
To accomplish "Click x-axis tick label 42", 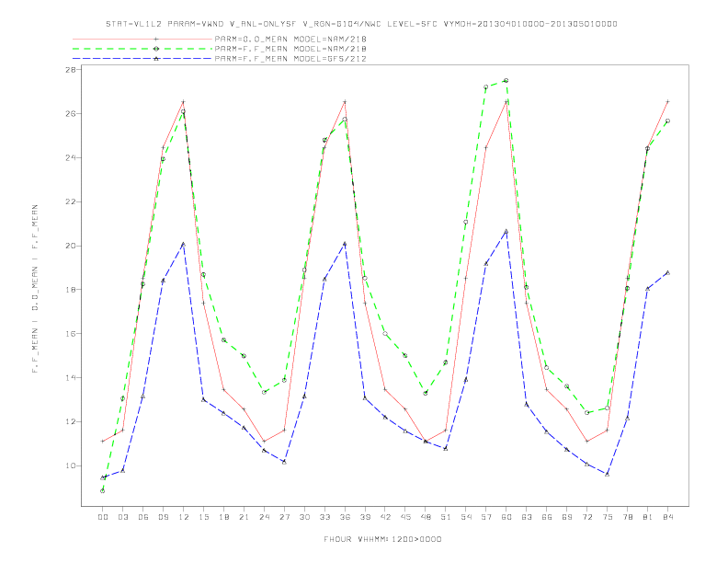I will [x=385, y=517].
